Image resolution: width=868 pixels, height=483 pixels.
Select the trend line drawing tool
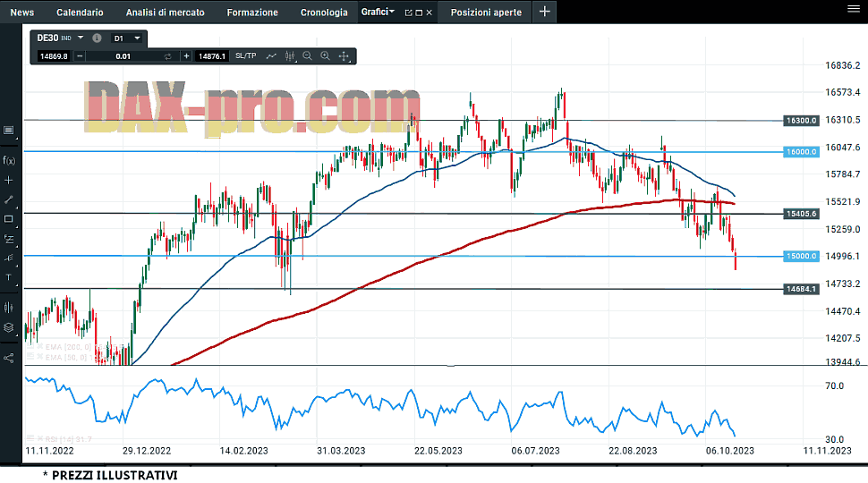tap(9, 199)
